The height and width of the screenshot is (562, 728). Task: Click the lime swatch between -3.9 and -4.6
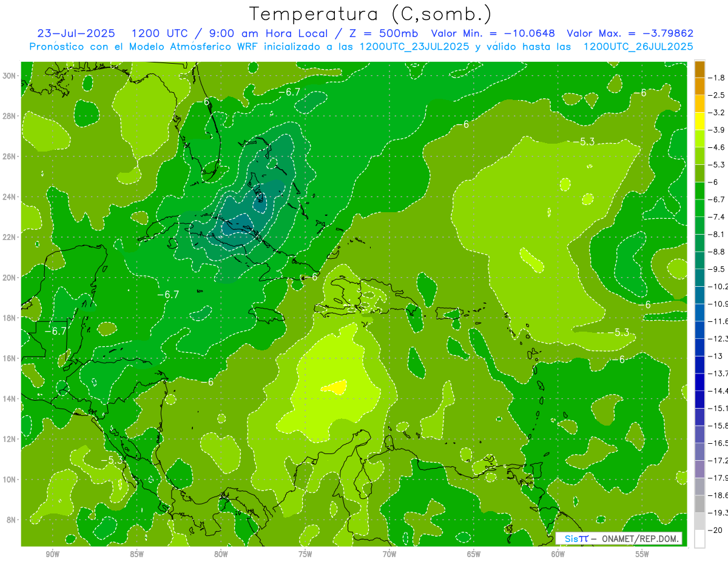click(x=699, y=139)
